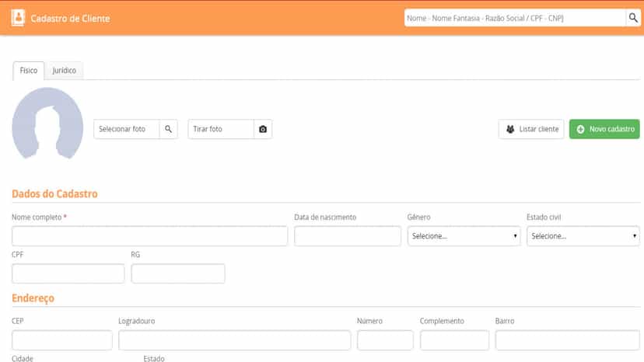Click the Nome completo input field
The width and height of the screenshot is (644, 362).
150,236
